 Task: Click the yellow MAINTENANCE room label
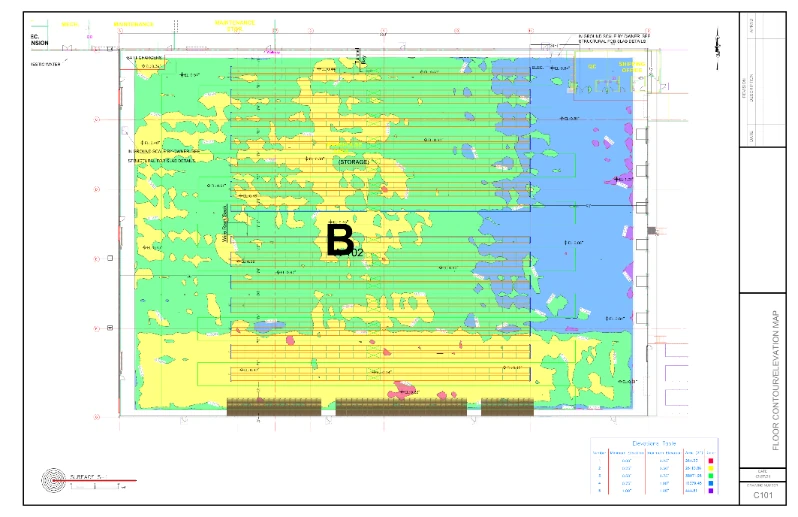coord(133,24)
